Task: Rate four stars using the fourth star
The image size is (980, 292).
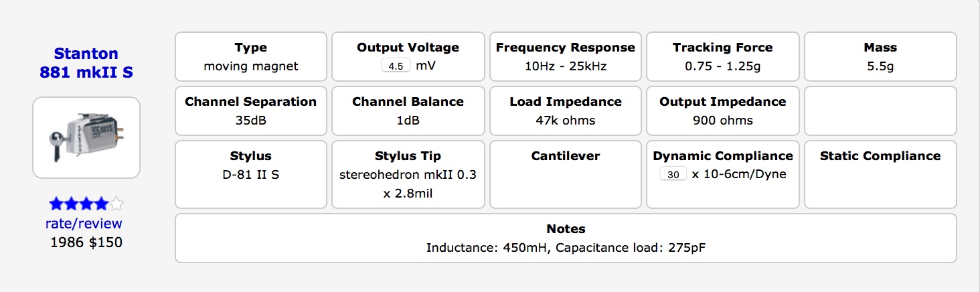Action: point(101,204)
